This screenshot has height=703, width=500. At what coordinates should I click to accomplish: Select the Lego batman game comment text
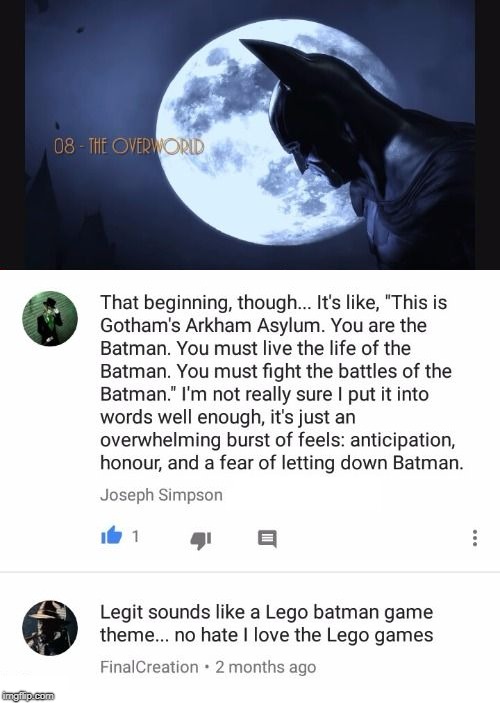click(266, 624)
